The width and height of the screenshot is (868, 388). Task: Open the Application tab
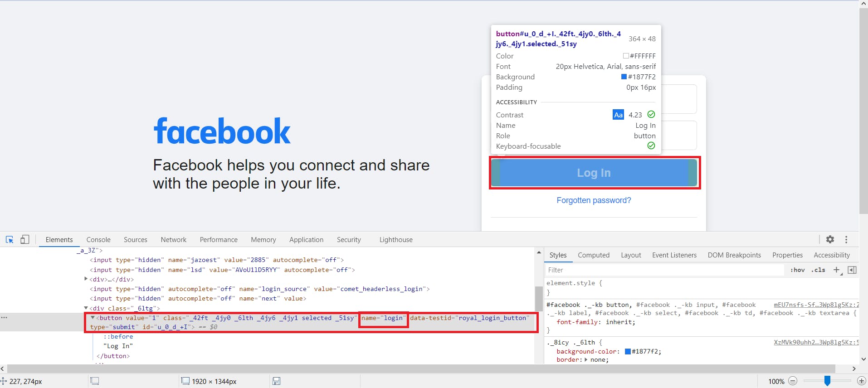(307, 240)
